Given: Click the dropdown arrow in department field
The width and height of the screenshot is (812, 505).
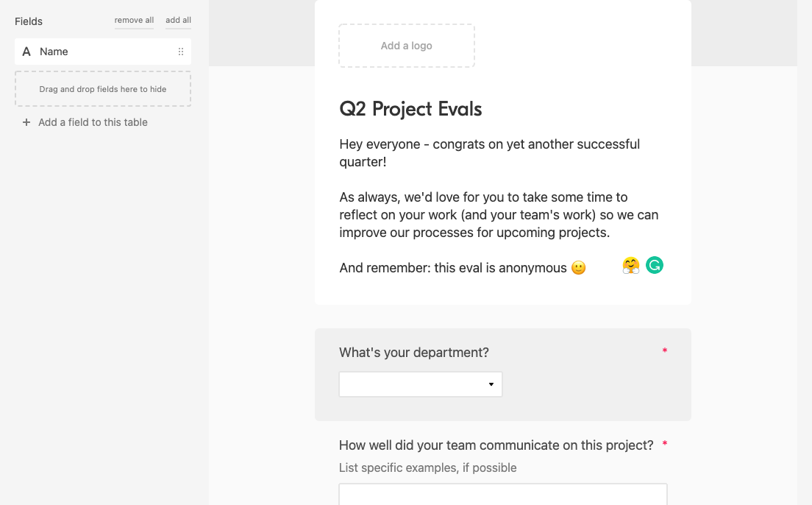Looking at the screenshot, I should 491,384.
